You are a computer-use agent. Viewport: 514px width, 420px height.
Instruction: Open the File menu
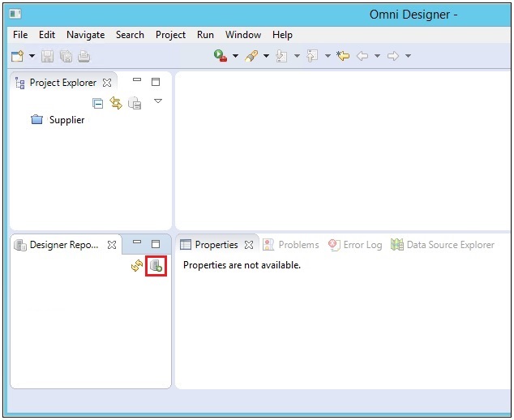click(x=20, y=34)
